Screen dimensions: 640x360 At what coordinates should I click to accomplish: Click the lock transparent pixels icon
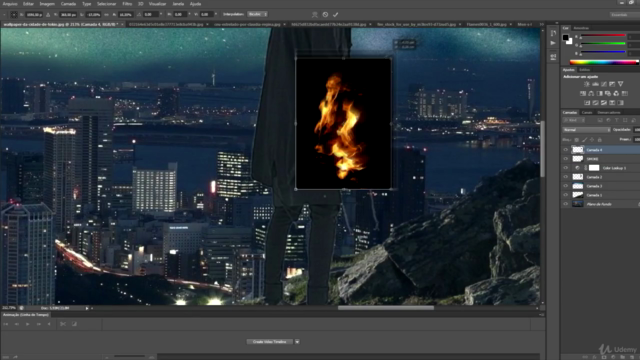click(x=577, y=140)
